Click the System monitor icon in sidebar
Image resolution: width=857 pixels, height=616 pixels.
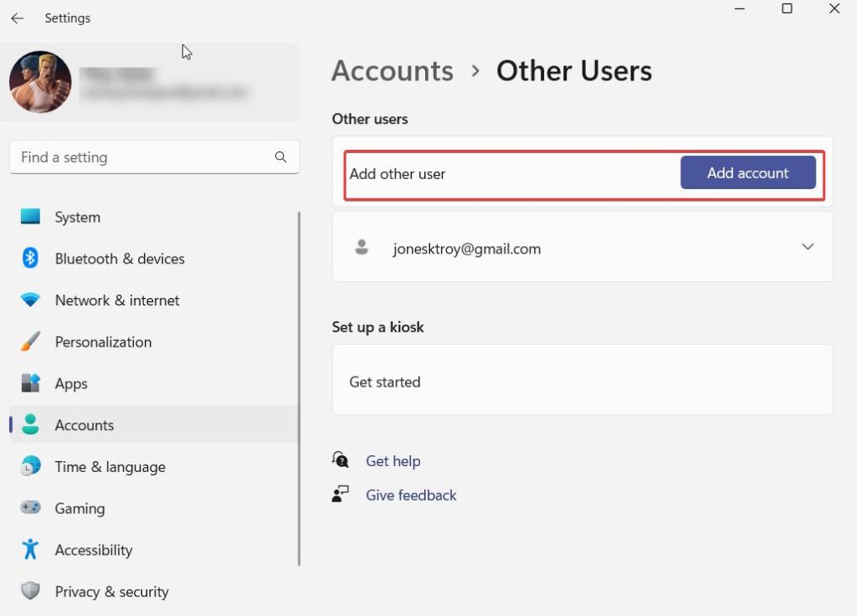[30, 217]
